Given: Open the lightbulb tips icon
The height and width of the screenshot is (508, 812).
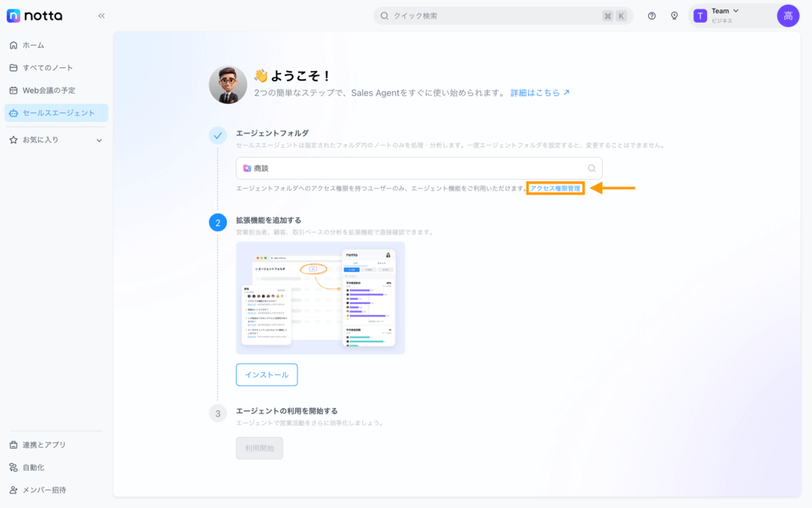Looking at the screenshot, I should (x=675, y=16).
